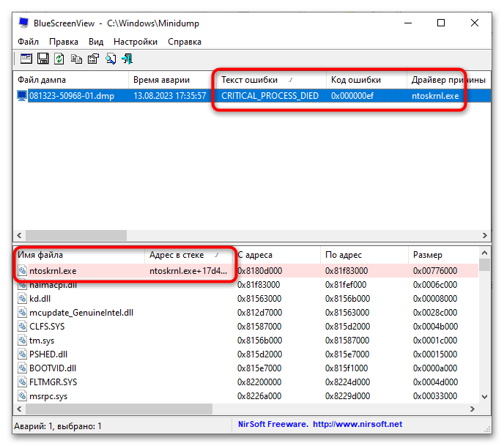The height and width of the screenshot is (446, 504).
Task: Click the error code 0x000000ef cell
Action: point(352,96)
